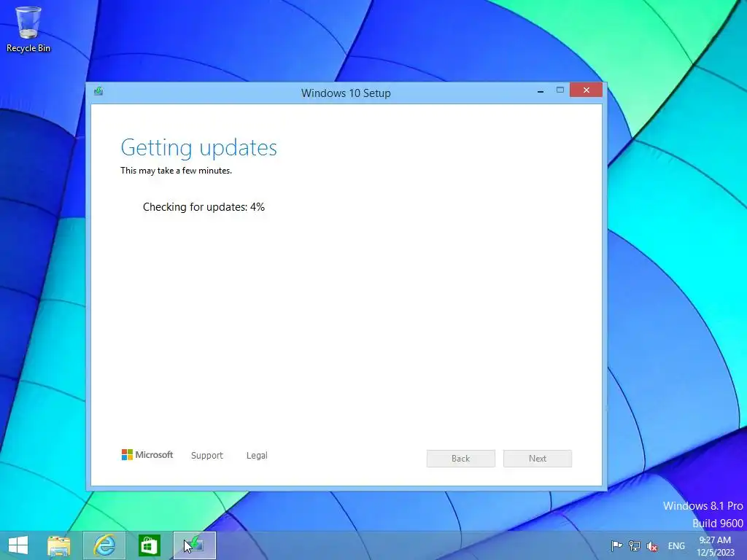Click the Windows 10 Setup title text

click(346, 93)
